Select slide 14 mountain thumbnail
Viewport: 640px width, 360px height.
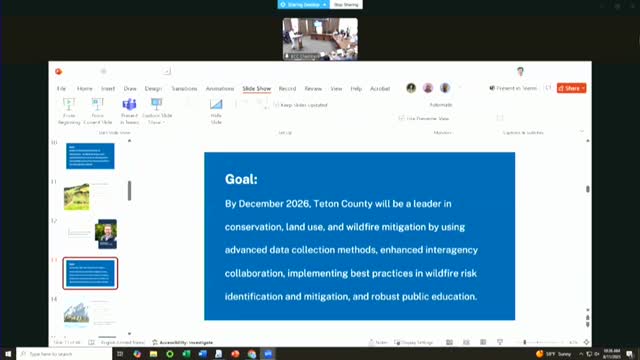(90, 313)
